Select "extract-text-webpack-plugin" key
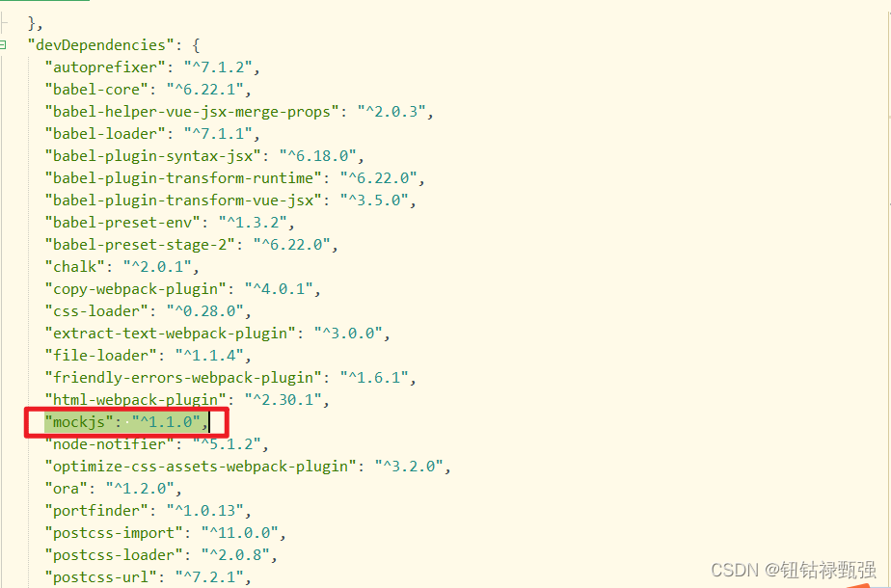The width and height of the screenshot is (891, 588). (170, 334)
